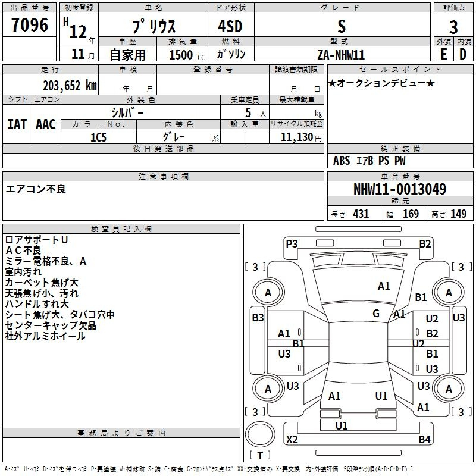Select the G windshield chip mark
The height and width of the screenshot is (476, 476).
pos(376,314)
